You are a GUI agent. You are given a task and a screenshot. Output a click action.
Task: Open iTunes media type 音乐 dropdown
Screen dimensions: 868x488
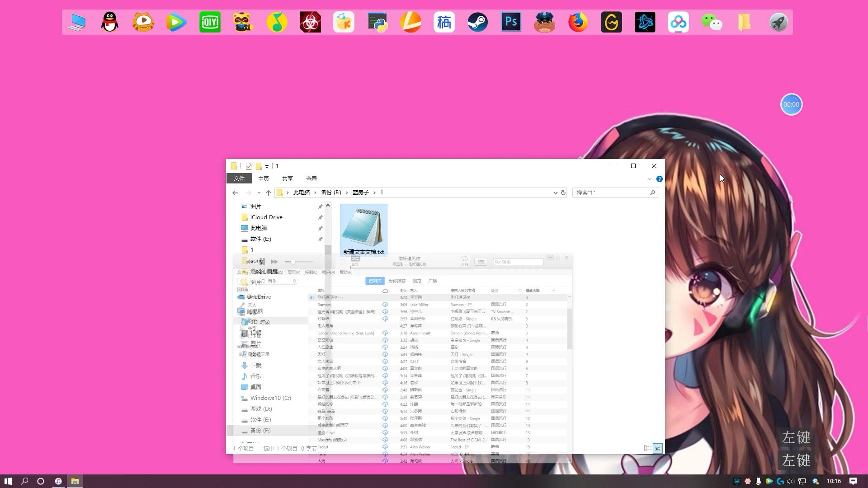click(278, 281)
